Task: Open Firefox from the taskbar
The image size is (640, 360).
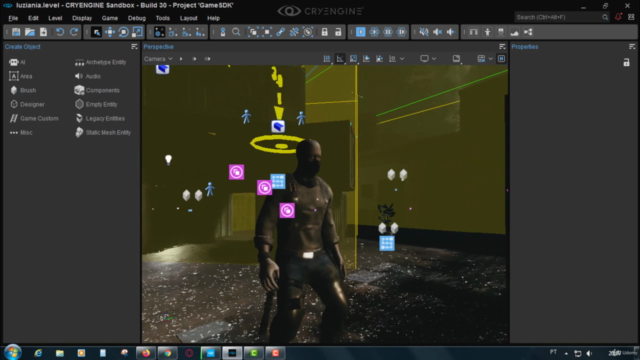Action: pos(146,353)
